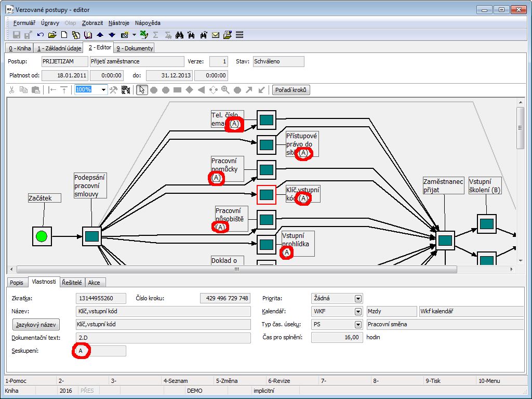Viewport: 532px width, 399px height.
Task: Switch to the 9 - Dokumenty tab
Action: pyautogui.click(x=134, y=48)
